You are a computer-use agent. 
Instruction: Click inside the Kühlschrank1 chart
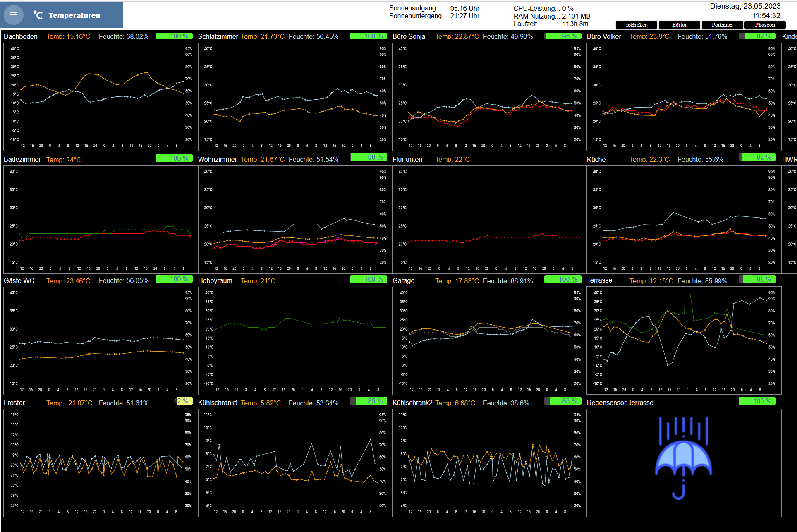click(295, 463)
